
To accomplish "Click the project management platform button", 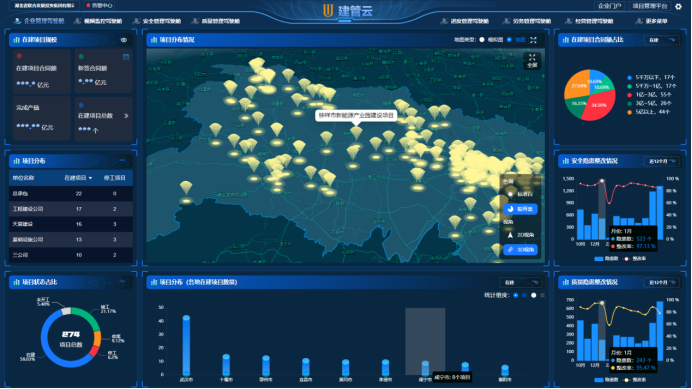I will 649,6.
